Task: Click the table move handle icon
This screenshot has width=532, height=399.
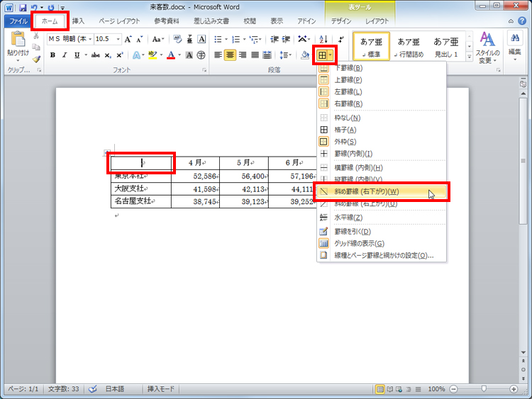Action: [x=106, y=152]
